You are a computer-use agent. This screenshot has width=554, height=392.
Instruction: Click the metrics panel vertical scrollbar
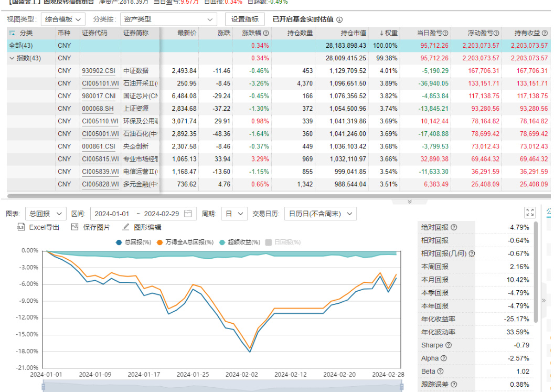(x=536, y=273)
